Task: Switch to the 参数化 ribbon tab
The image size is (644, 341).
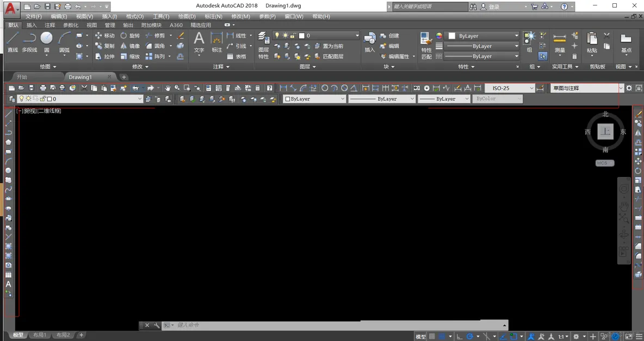Action: tap(71, 25)
